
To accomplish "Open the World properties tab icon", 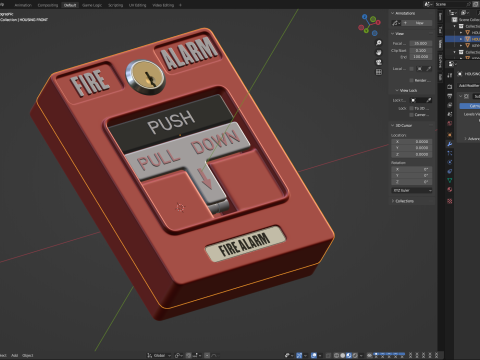I will click(450, 124).
